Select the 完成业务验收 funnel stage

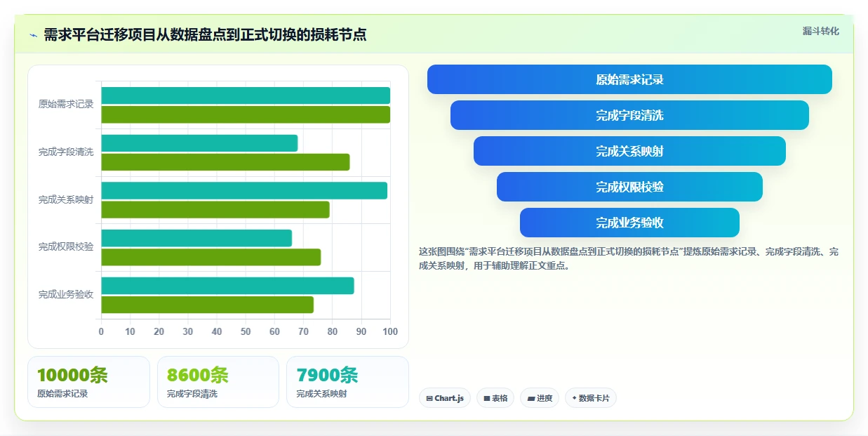(x=629, y=223)
